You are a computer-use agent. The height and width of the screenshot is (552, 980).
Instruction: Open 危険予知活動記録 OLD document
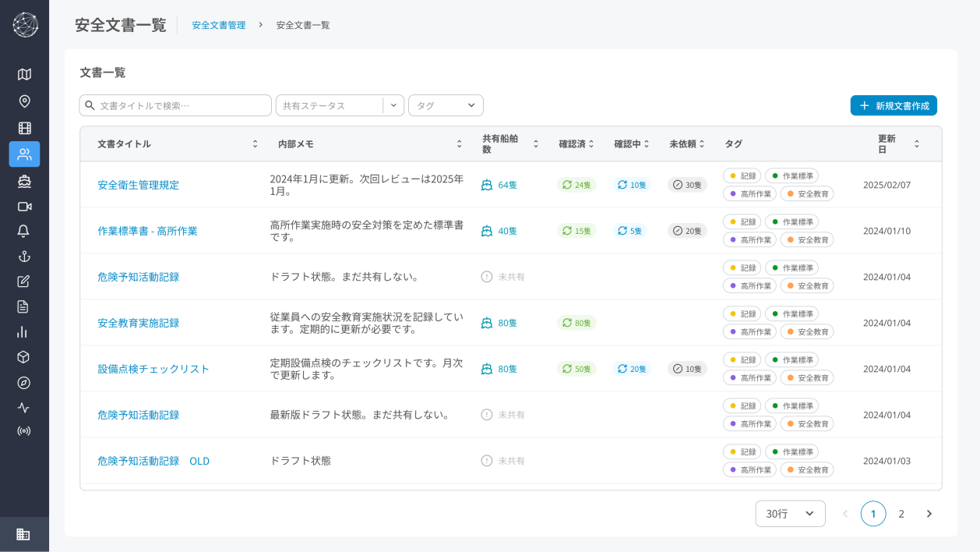pyautogui.click(x=153, y=461)
